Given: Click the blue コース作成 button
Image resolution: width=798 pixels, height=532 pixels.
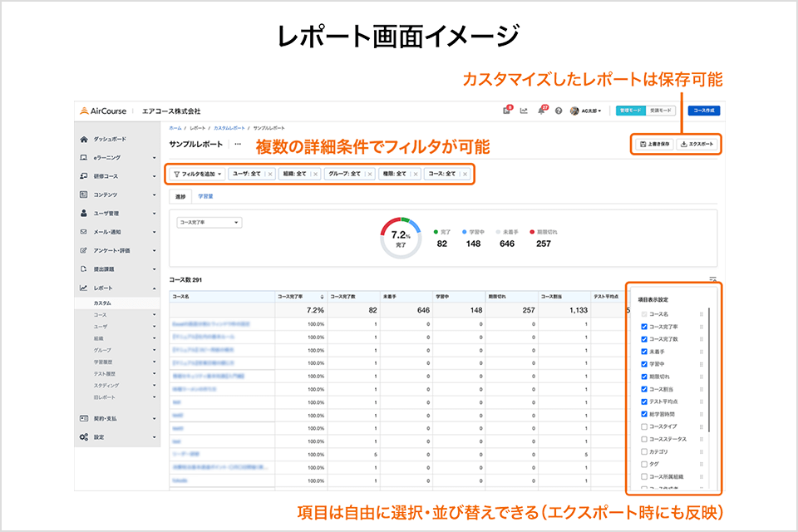Looking at the screenshot, I should tap(704, 111).
